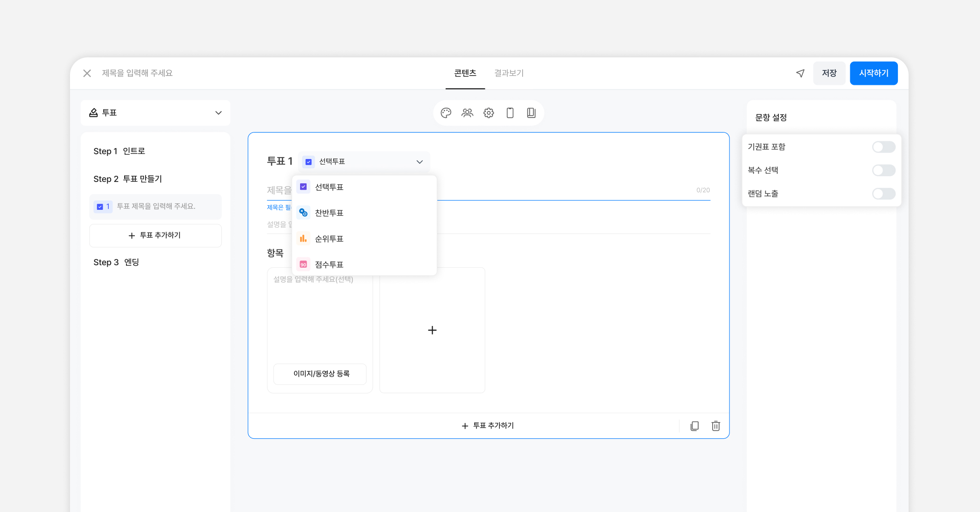Viewport: 980px width, 512px height.
Task: Duplicate the vote with copy icon
Action: 694,426
